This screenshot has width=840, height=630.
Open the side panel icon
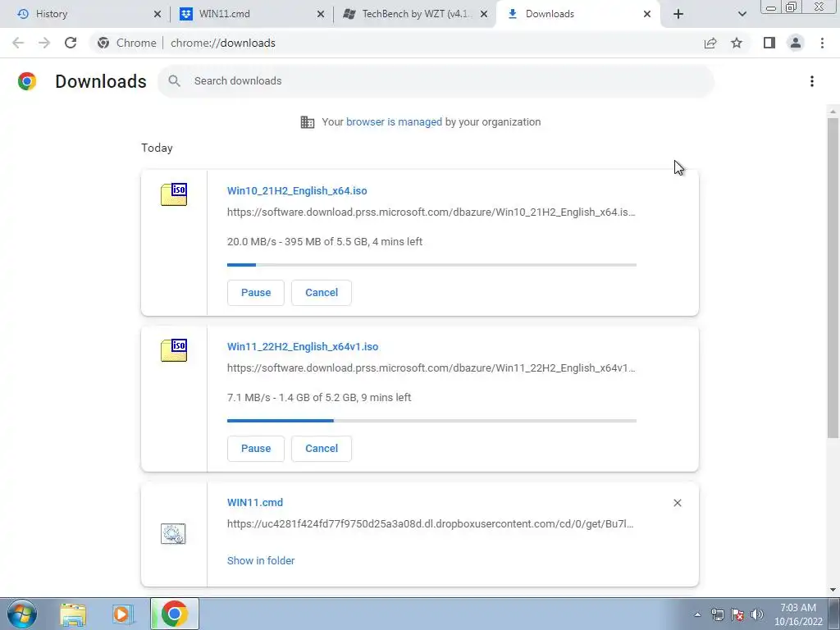pyautogui.click(x=769, y=43)
